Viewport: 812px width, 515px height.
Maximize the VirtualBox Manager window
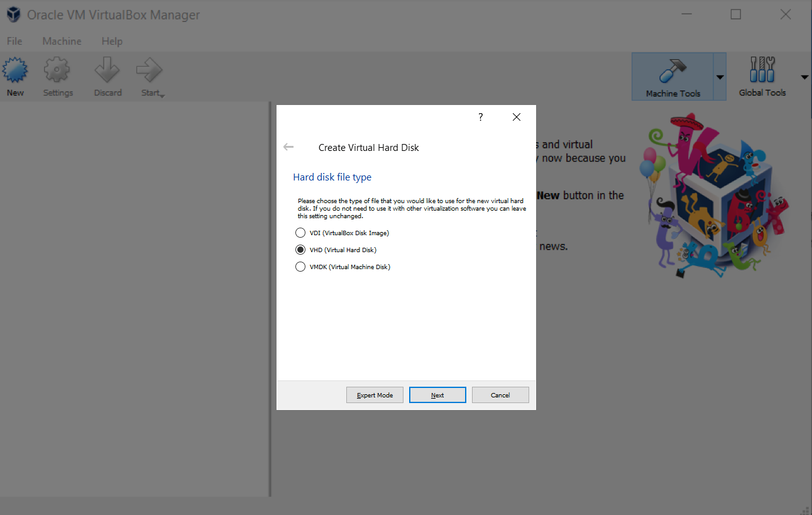[x=736, y=14]
